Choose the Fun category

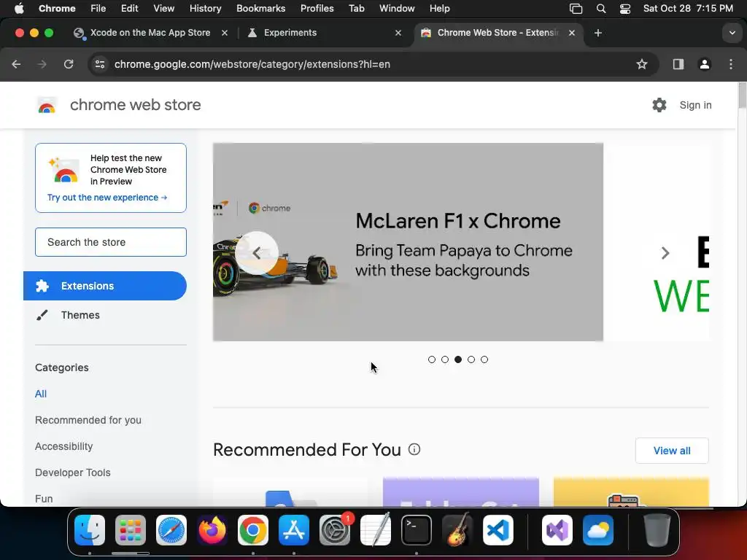44,499
